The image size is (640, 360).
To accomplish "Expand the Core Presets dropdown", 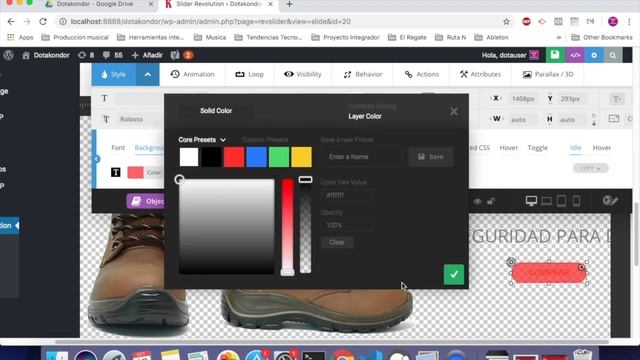I will pyautogui.click(x=202, y=140).
